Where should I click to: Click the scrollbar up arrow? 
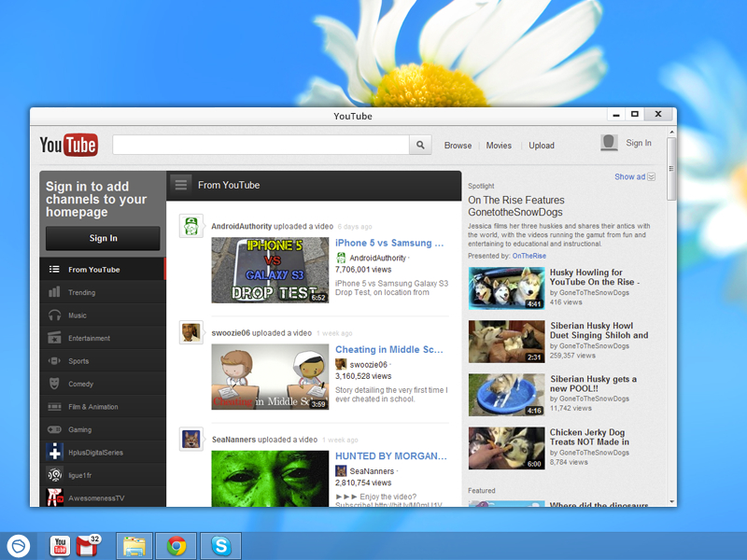click(x=671, y=132)
